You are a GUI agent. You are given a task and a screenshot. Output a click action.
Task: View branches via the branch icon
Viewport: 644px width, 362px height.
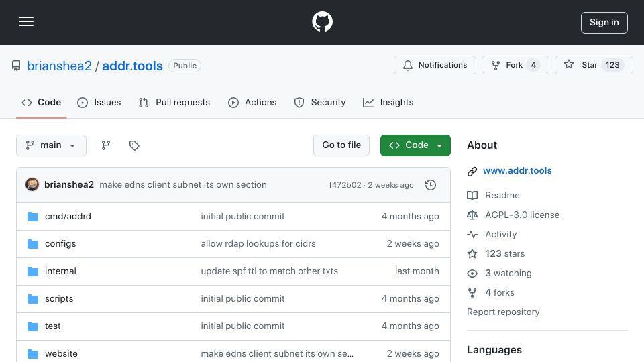[x=106, y=145]
